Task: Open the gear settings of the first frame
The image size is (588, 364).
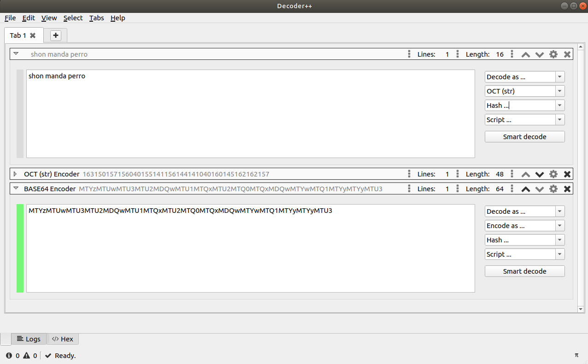Action: pos(553,54)
